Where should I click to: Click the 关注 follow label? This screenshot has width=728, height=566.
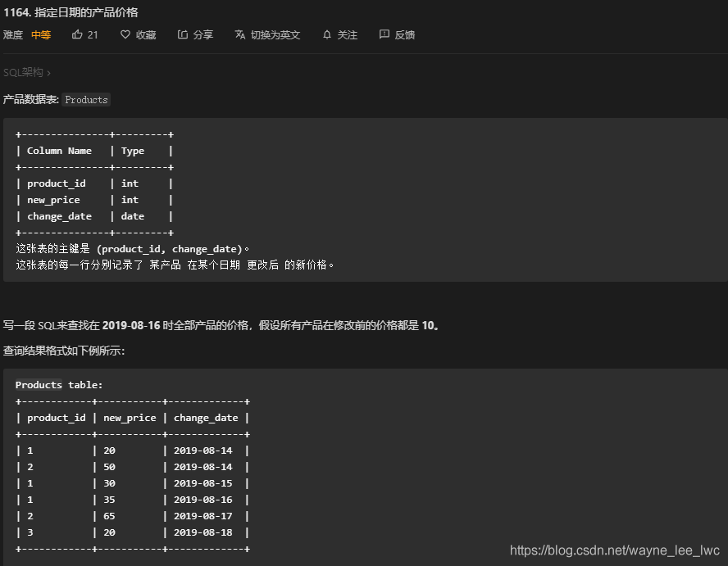(x=348, y=34)
